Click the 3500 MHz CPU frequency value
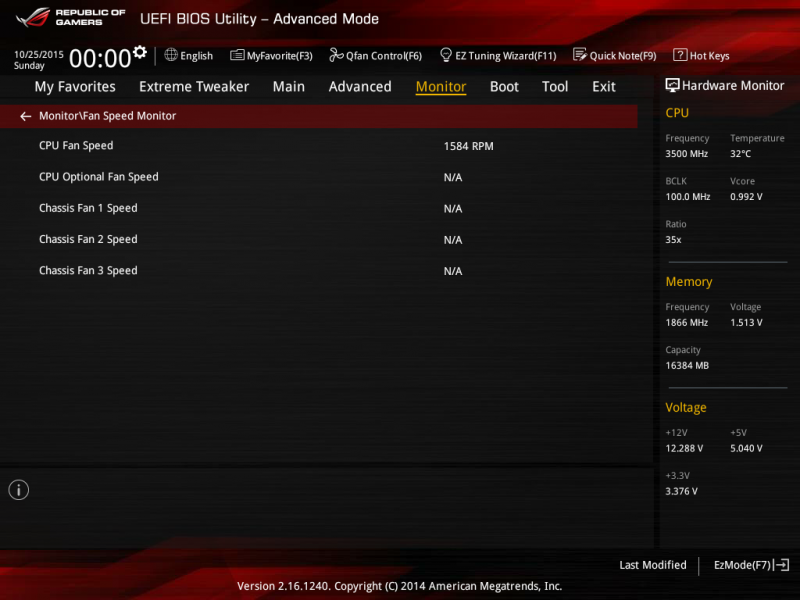This screenshot has height=600, width=800. click(686, 154)
